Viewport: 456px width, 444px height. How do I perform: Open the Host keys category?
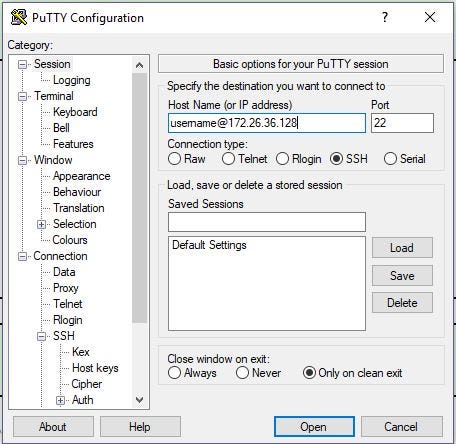[x=95, y=368]
